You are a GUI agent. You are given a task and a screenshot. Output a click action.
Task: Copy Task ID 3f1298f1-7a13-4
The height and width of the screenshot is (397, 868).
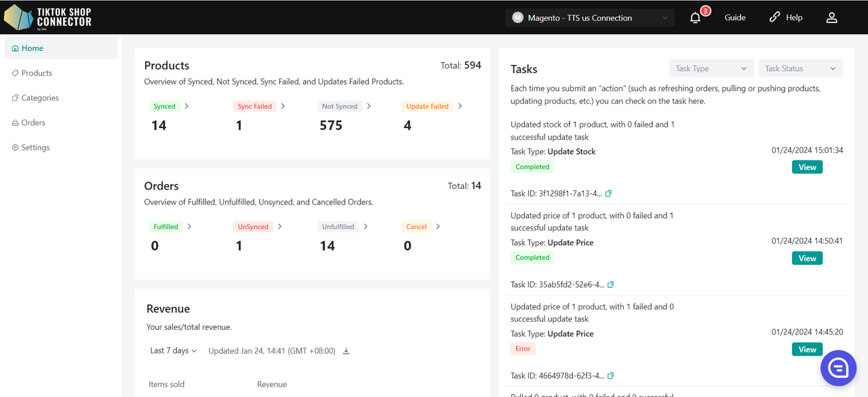[608, 194]
